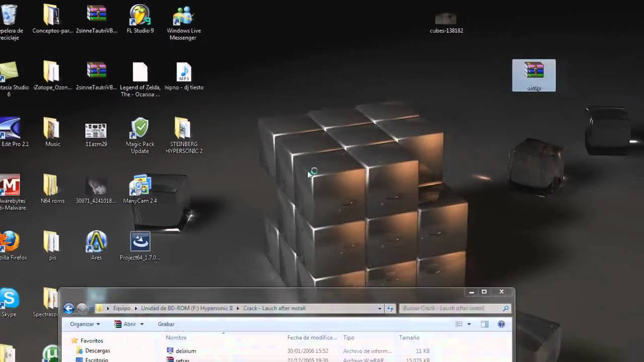The width and height of the screenshot is (644, 362).
Task: Click the highlighted setup WinRAR archive on desktop
Action: pyautogui.click(x=534, y=75)
